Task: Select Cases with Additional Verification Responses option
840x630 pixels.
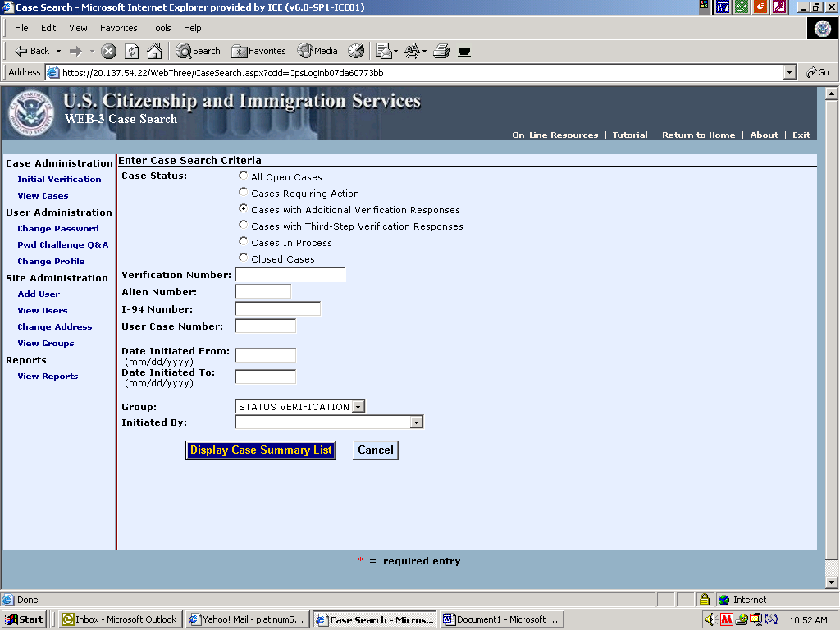Action: [243, 208]
